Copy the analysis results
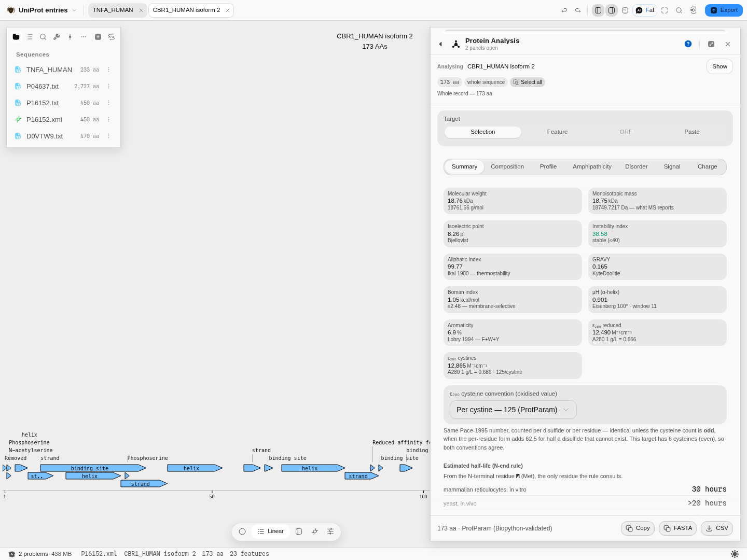 coord(638,528)
